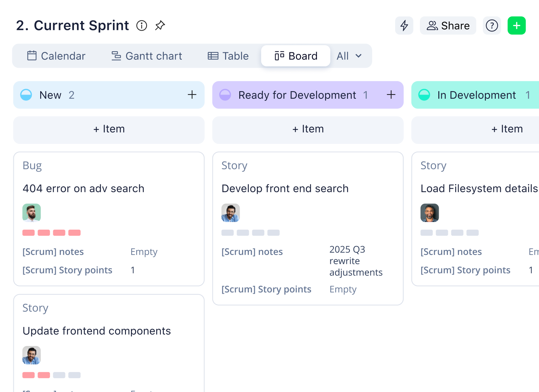Screen dimensions: 539x392
Task: Open the Table view
Action: [228, 56]
